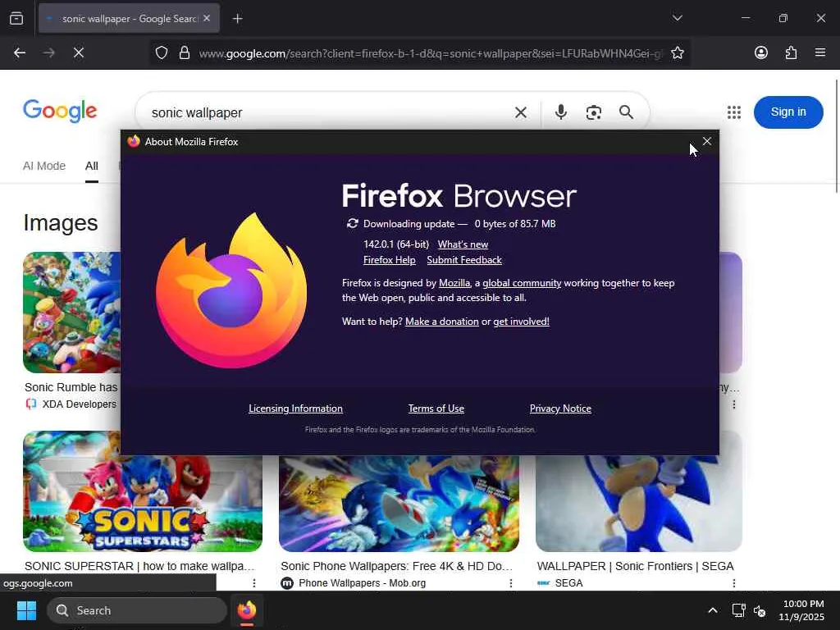Screen dimensions: 840x630
Task: Open more options for Mob.org result
Action: [x=510, y=583]
